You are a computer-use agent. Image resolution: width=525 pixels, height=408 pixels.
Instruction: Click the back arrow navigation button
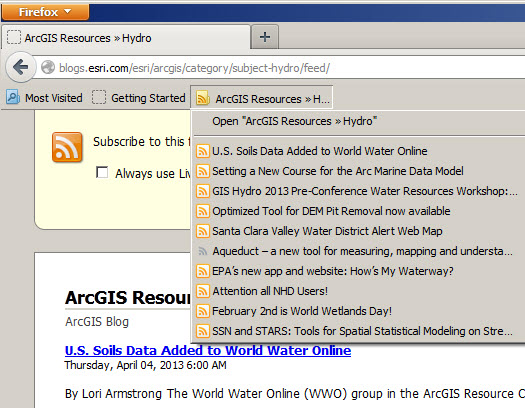tap(21, 67)
